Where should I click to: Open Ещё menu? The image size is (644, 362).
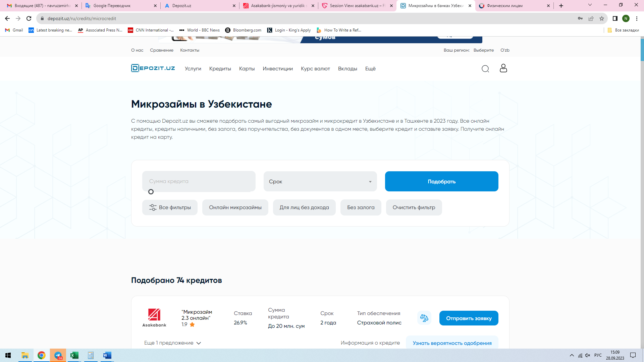pyautogui.click(x=370, y=69)
